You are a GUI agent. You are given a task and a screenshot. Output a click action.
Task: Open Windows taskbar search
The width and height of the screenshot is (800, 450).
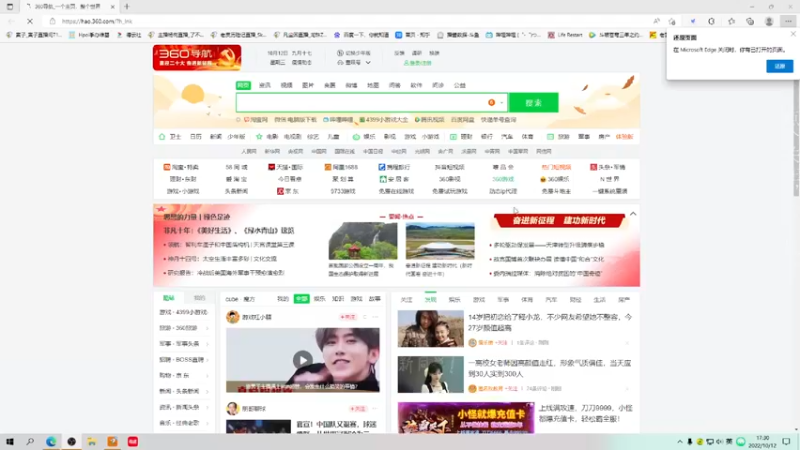pos(30,441)
